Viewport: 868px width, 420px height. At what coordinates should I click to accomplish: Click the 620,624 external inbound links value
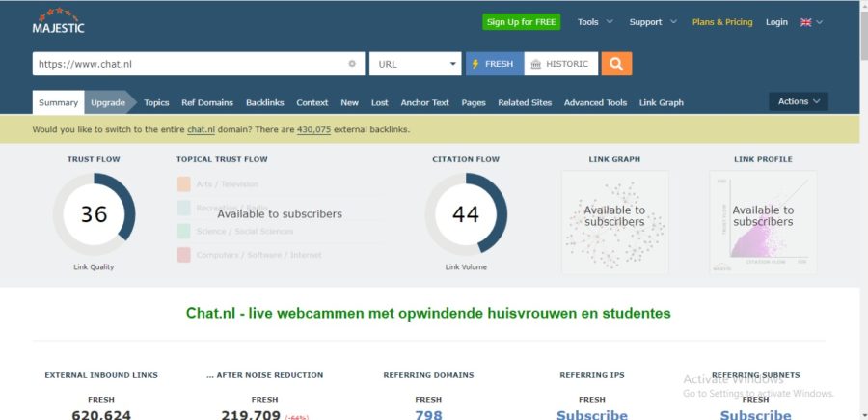coord(101,414)
